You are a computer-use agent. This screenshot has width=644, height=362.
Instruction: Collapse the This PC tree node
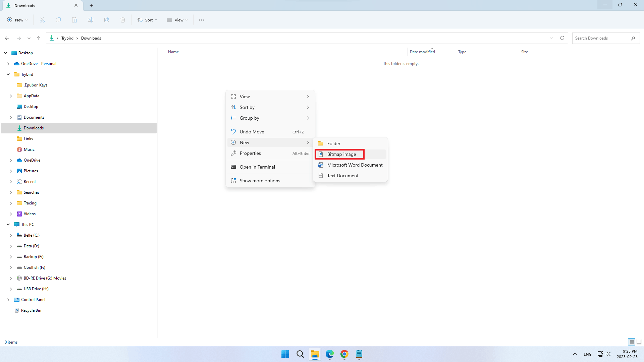tap(8, 225)
